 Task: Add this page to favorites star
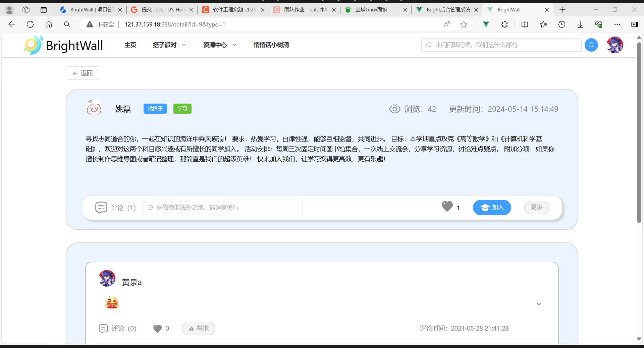pos(464,24)
